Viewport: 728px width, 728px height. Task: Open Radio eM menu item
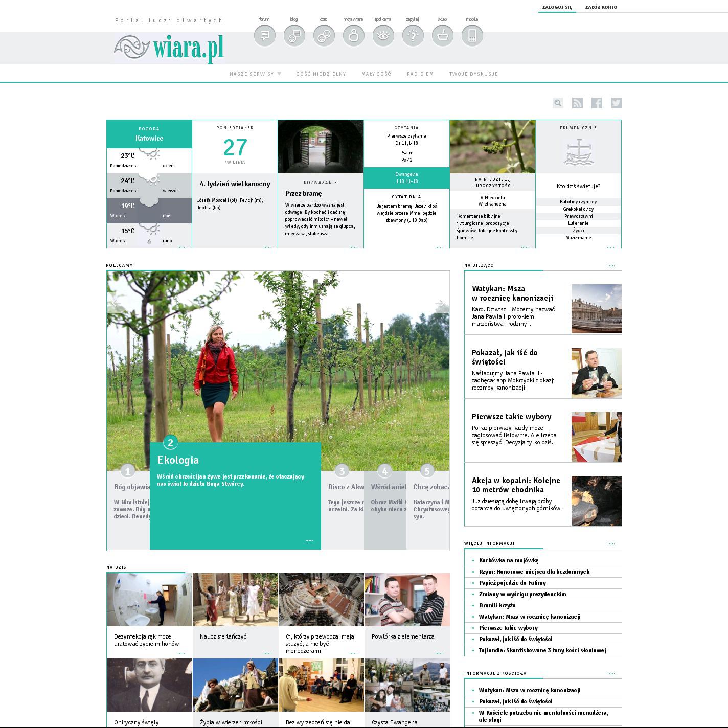point(420,74)
